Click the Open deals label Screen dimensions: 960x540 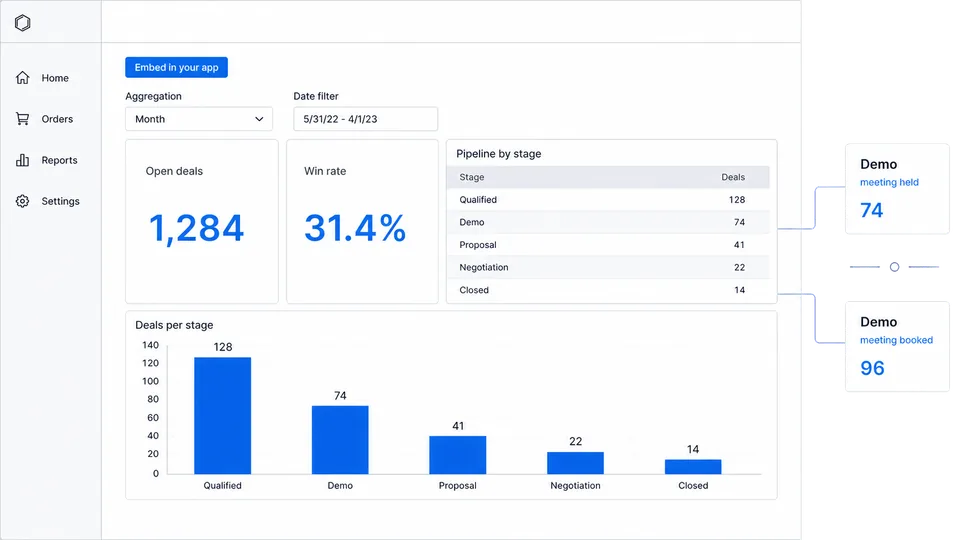click(174, 171)
